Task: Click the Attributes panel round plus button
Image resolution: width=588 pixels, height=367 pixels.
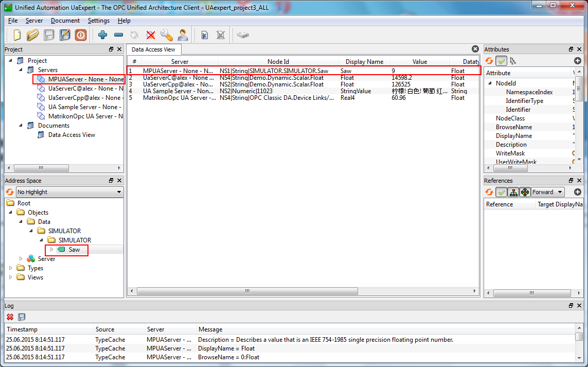Action: click(x=578, y=61)
